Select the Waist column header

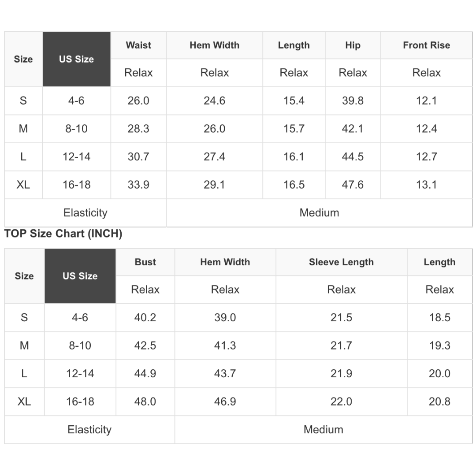138,45
